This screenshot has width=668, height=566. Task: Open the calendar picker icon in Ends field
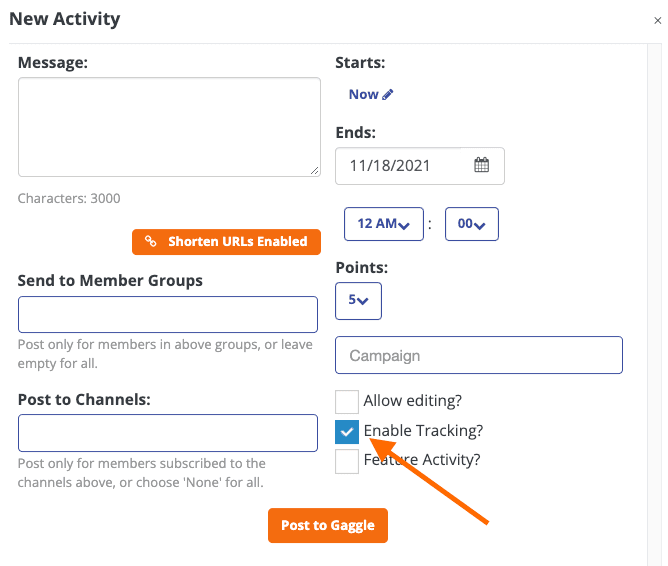tap(481, 165)
